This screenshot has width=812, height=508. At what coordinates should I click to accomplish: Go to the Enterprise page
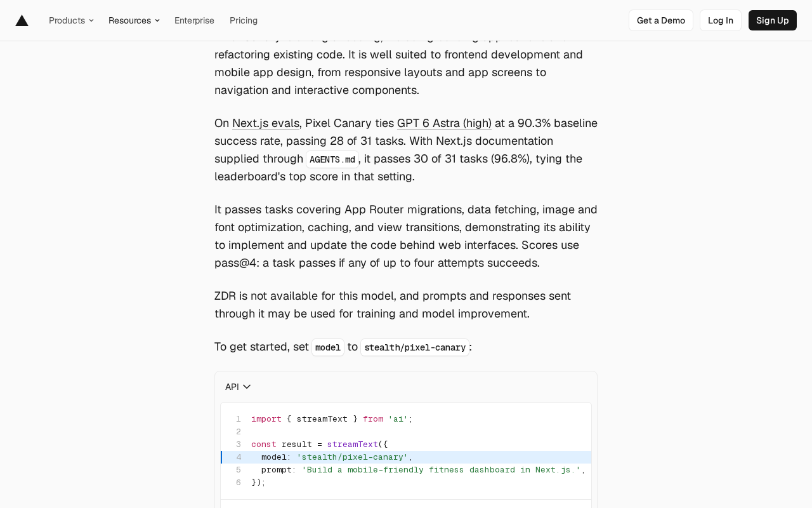coord(194,20)
